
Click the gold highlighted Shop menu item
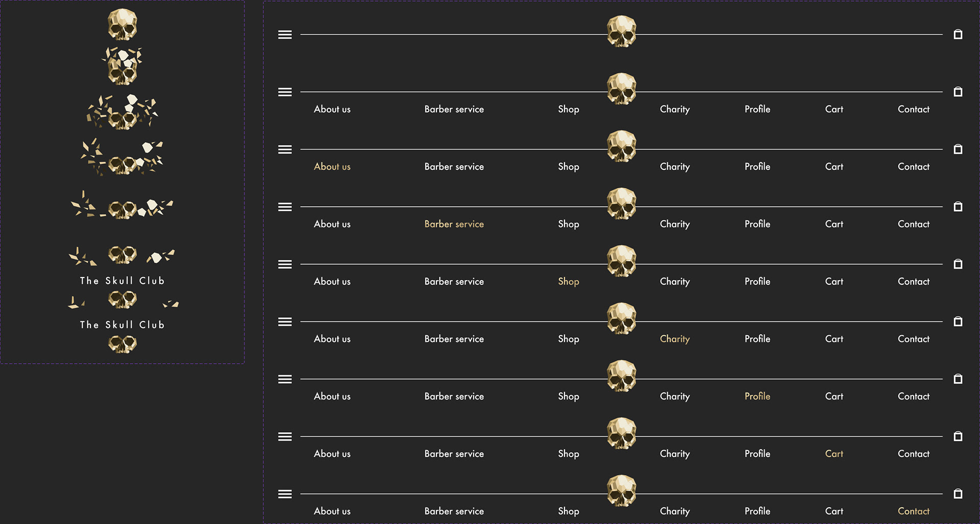569,282
